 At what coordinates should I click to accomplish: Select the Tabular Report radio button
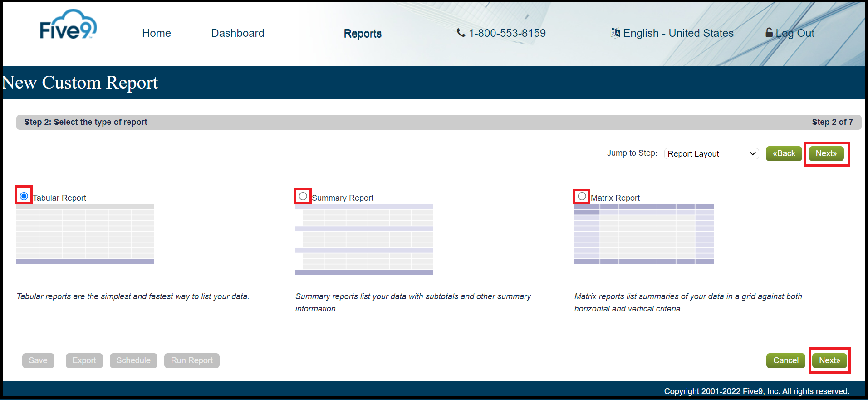pyautogui.click(x=24, y=196)
